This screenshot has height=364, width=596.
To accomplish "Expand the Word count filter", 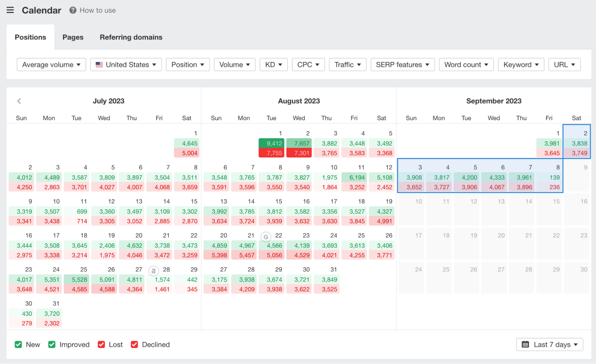I will (x=466, y=64).
